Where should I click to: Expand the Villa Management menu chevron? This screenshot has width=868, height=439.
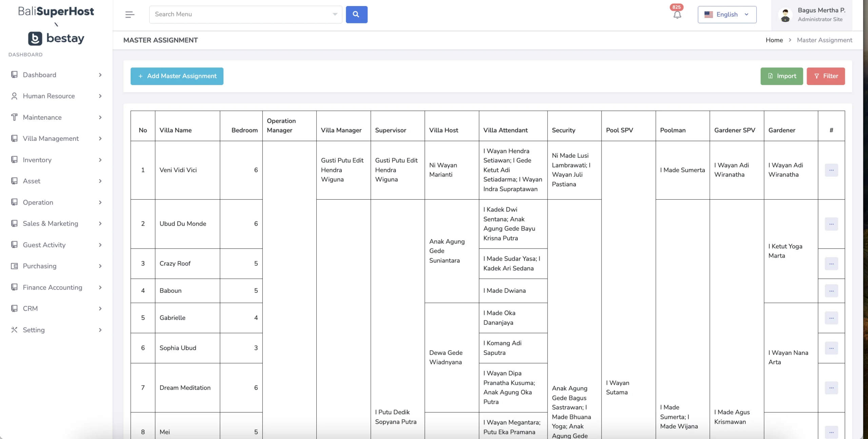click(100, 138)
